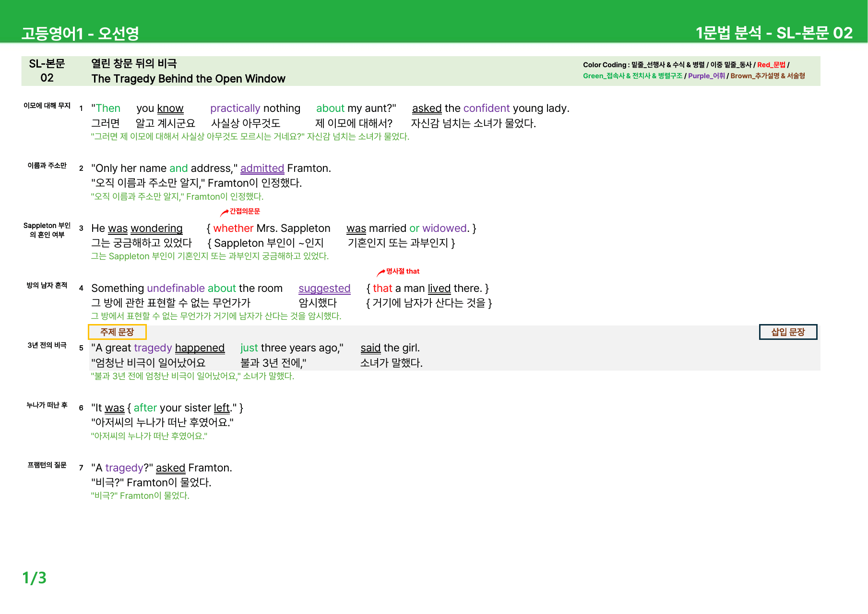
Task: Click the Korean title '열린 창문 뒤의 비극'
Action: click(134, 63)
